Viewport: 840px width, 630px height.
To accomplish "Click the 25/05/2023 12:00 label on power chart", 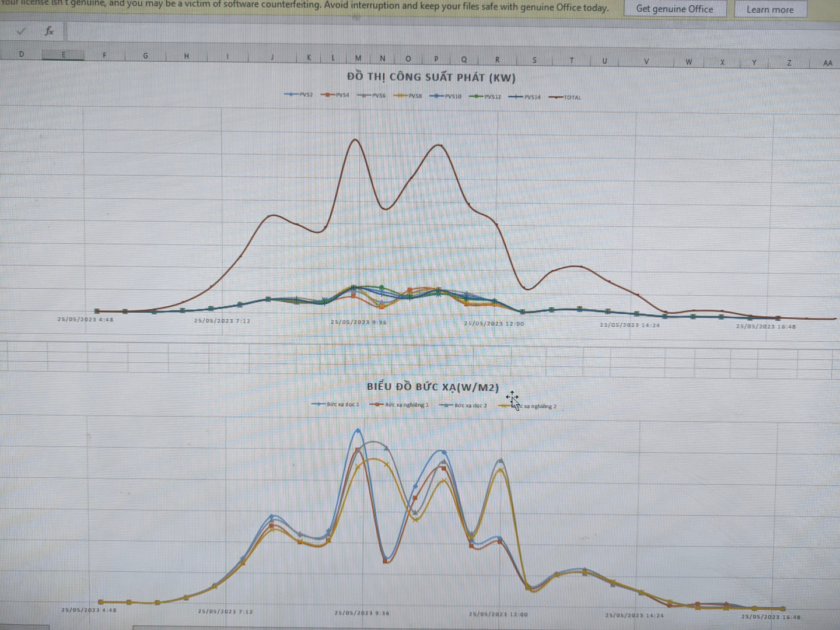I will tap(494, 324).
